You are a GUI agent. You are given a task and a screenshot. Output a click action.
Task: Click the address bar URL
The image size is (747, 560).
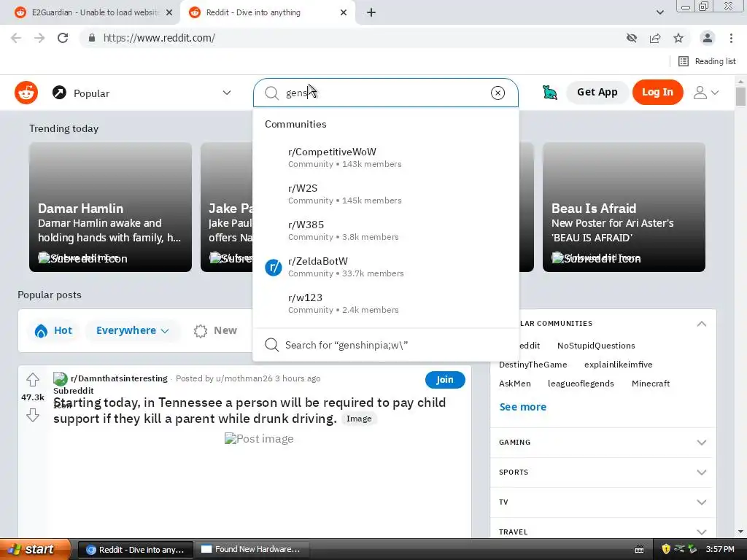coord(159,38)
